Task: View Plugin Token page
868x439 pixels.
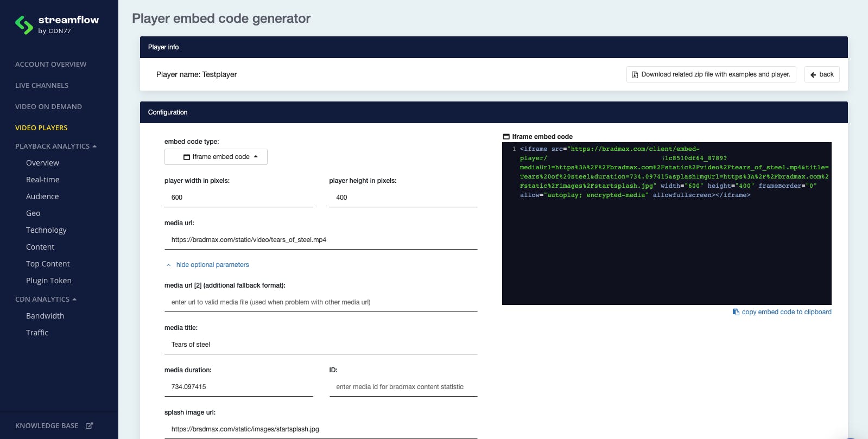Action: (49, 281)
